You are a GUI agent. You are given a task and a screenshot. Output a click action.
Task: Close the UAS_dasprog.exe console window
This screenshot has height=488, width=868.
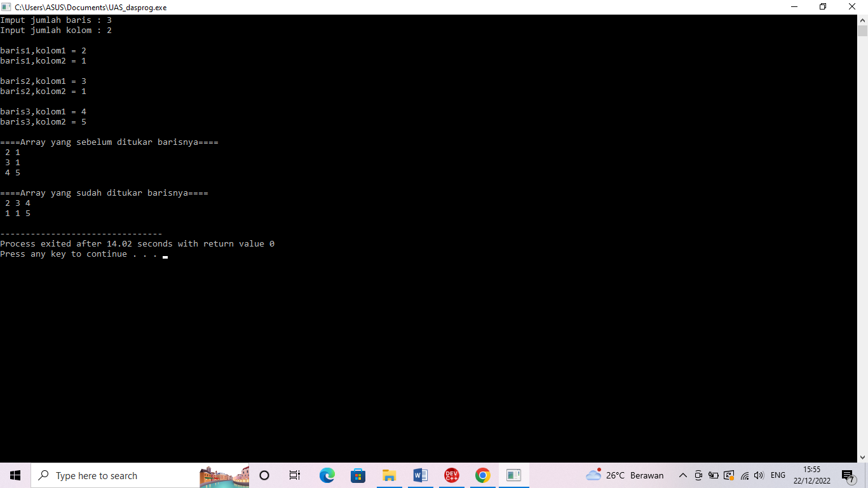pos(853,7)
